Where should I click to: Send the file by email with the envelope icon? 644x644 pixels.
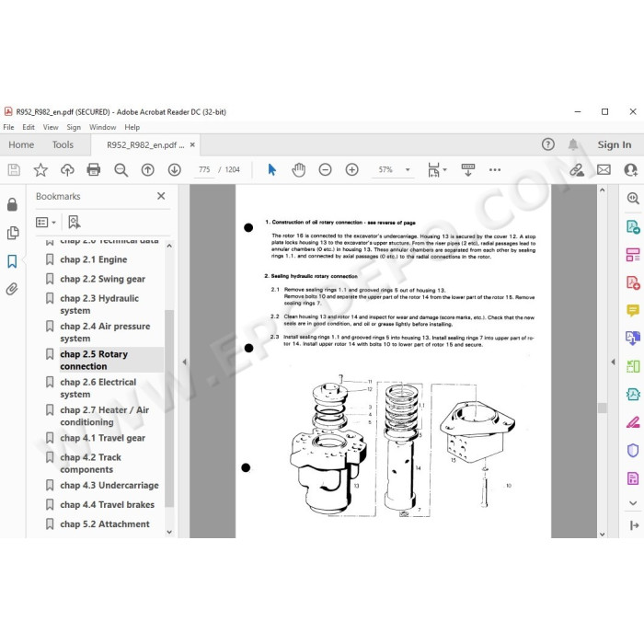(604, 169)
